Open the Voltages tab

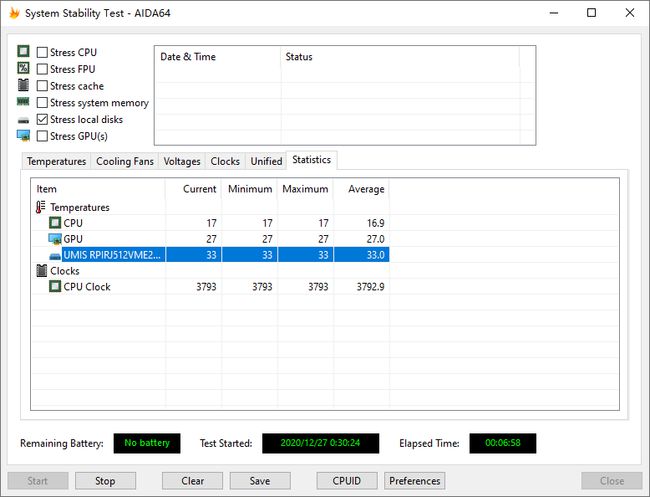pos(181,161)
